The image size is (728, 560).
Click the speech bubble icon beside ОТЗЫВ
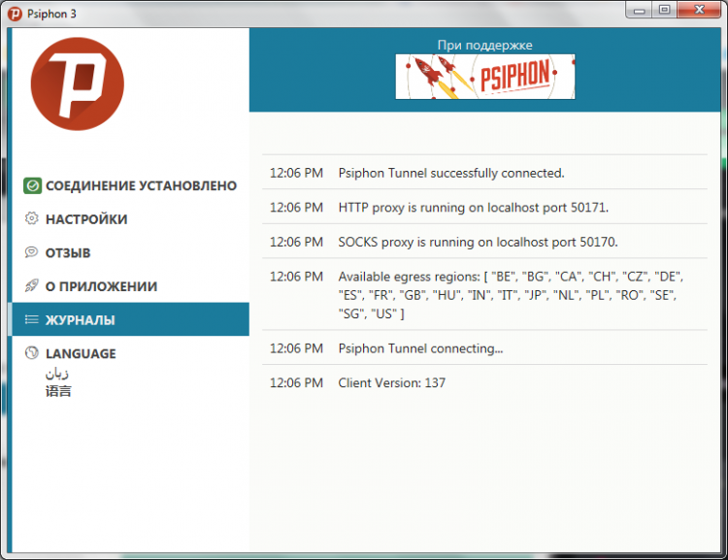(32, 252)
